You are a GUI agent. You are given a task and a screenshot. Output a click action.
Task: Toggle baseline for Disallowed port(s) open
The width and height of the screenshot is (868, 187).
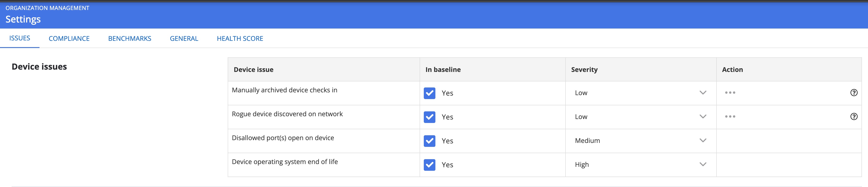429,141
